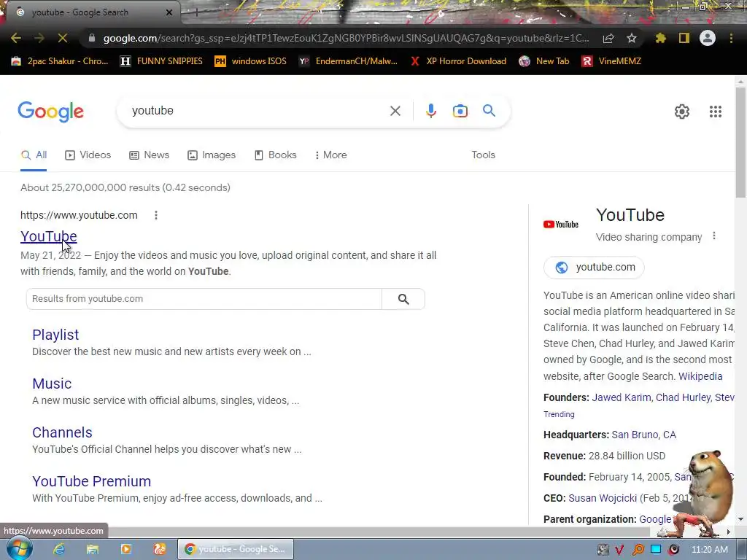Open the Trending link in knowledge panel
This screenshot has width=747, height=560.
(559, 414)
